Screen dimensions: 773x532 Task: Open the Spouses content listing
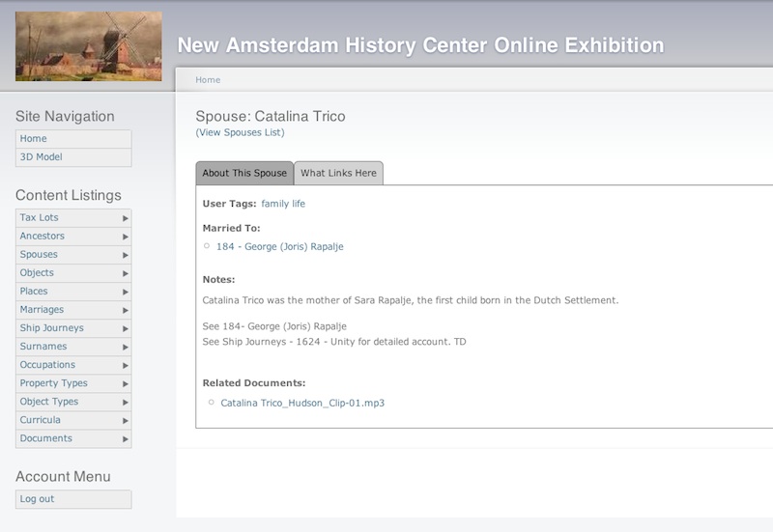pyautogui.click(x=39, y=255)
